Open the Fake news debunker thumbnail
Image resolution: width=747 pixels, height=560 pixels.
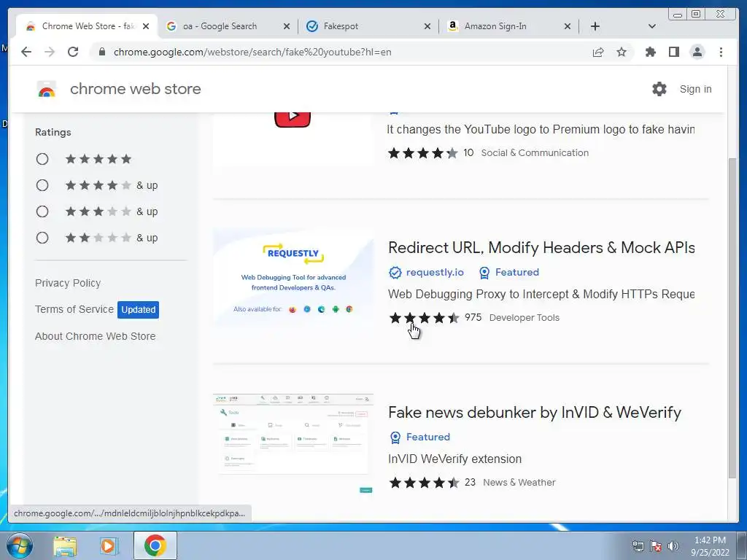[293, 443]
